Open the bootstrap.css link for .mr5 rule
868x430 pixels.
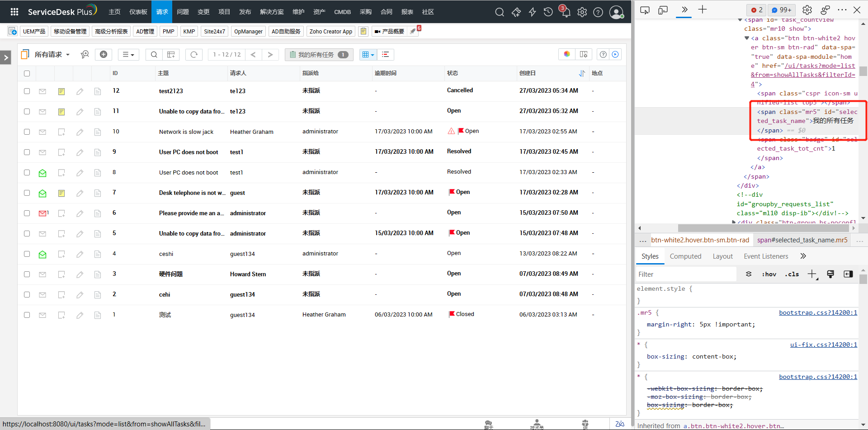818,312
